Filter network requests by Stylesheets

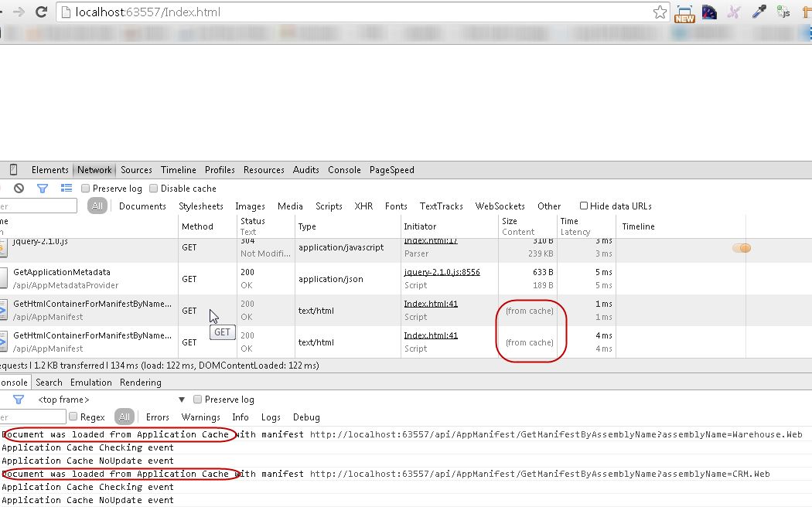(x=200, y=206)
